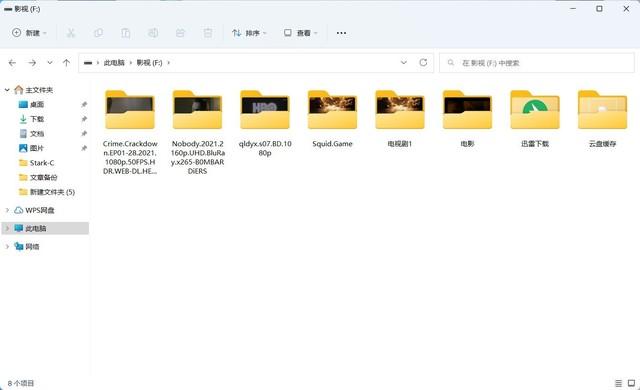
Task: Select the 电视剧1 folder icon
Action: [400, 110]
